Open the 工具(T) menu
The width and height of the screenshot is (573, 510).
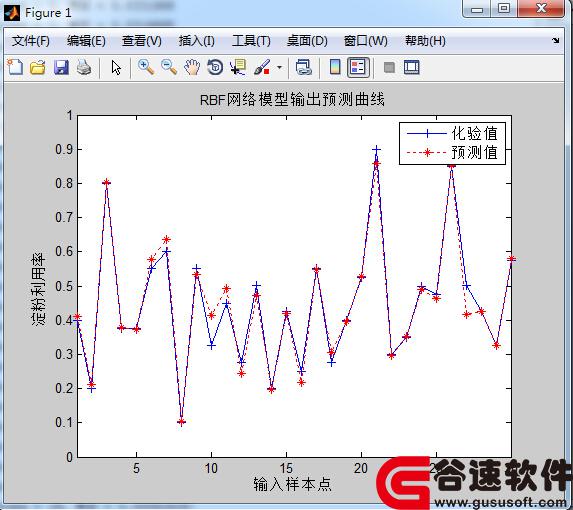251,41
